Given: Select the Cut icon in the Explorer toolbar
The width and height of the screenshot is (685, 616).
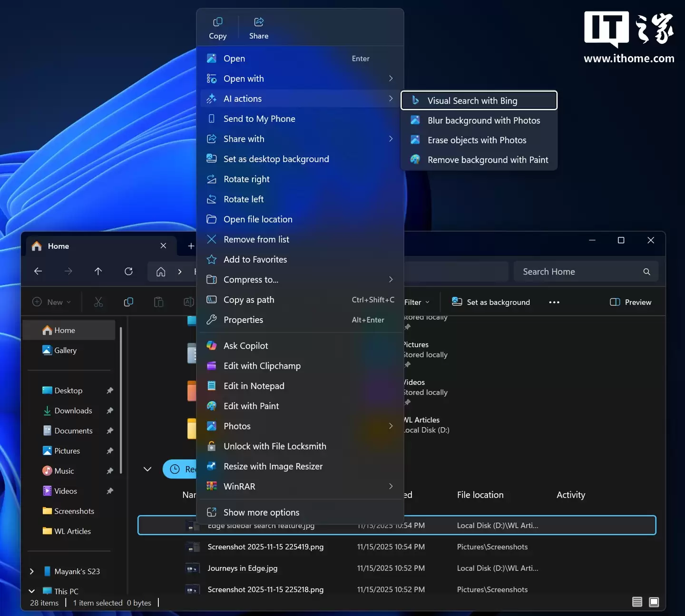Looking at the screenshot, I should click(x=98, y=302).
